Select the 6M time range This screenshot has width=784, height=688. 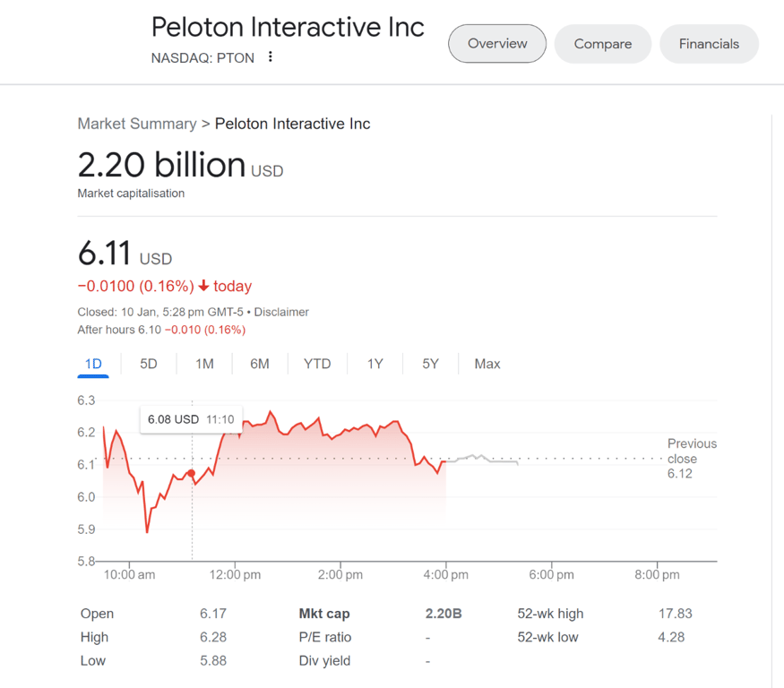coord(260,364)
